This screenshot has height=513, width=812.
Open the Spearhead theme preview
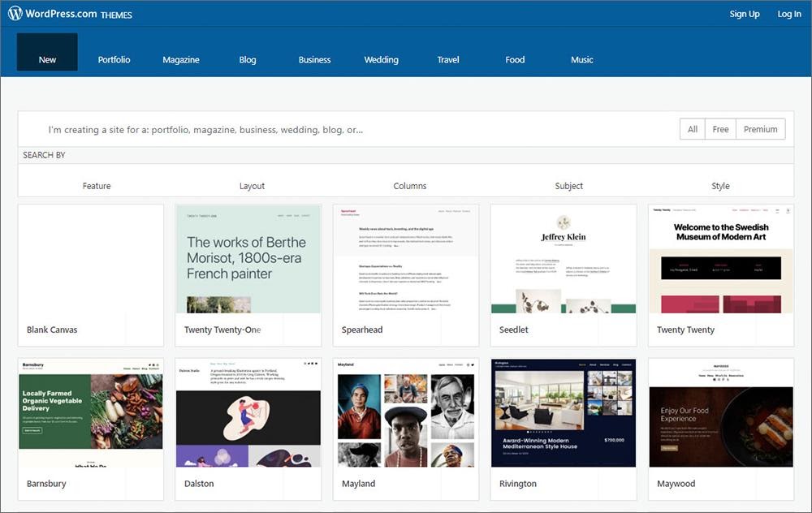[406, 259]
